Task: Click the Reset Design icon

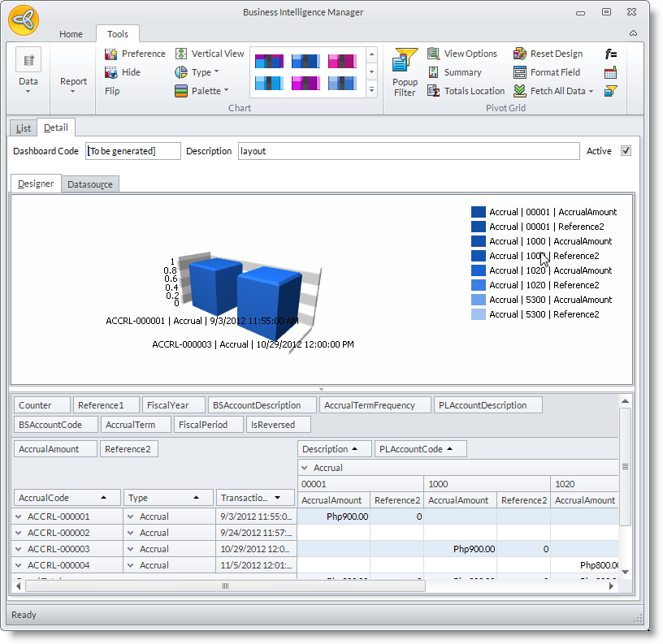Action: [520, 54]
